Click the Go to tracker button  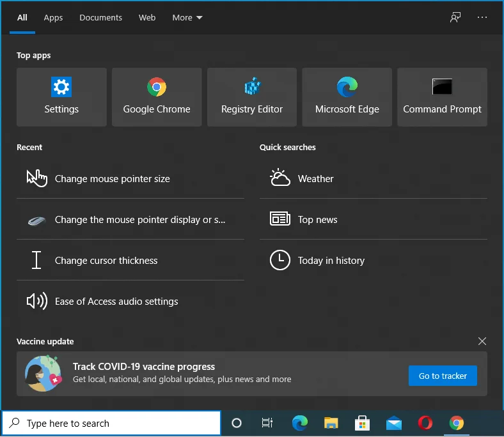443,376
